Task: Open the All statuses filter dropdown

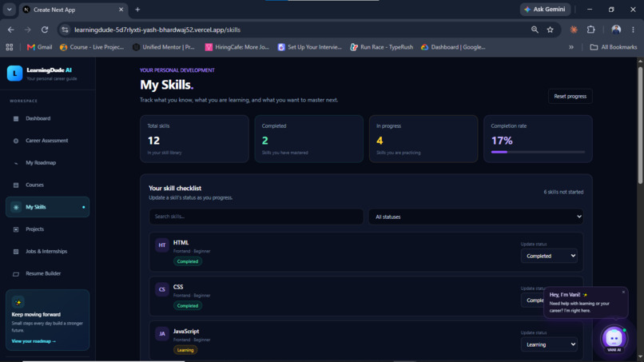Action: (475, 217)
